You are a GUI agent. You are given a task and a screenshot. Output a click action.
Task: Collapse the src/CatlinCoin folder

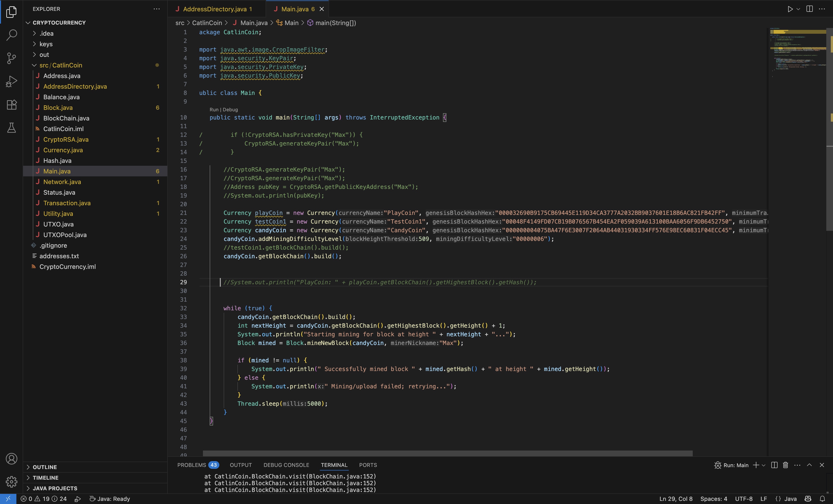60,65
